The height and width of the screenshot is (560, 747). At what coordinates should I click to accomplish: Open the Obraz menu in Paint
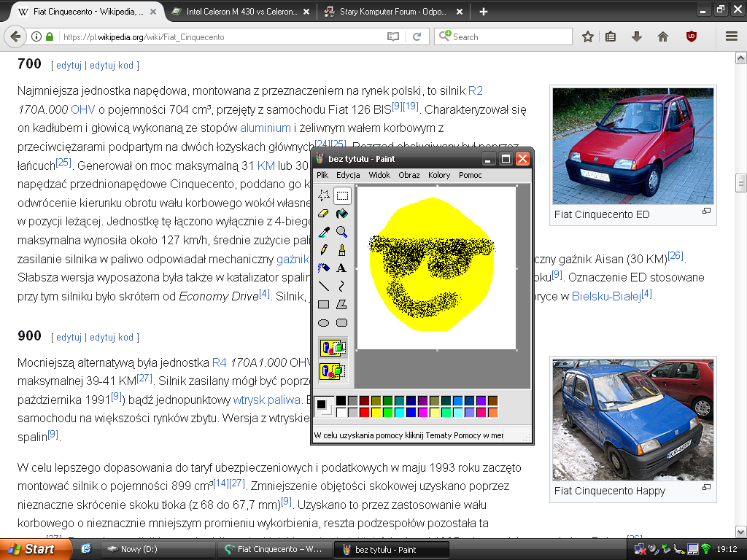pos(409,175)
